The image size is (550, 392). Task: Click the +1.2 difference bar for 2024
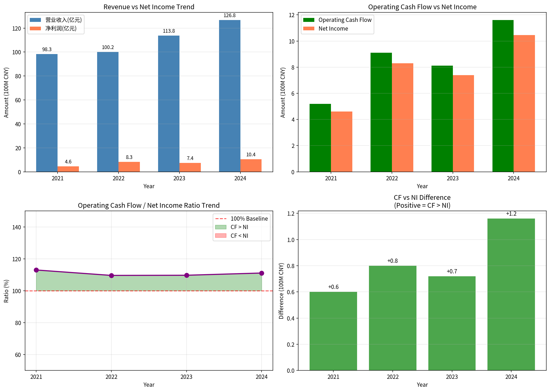tap(511, 294)
